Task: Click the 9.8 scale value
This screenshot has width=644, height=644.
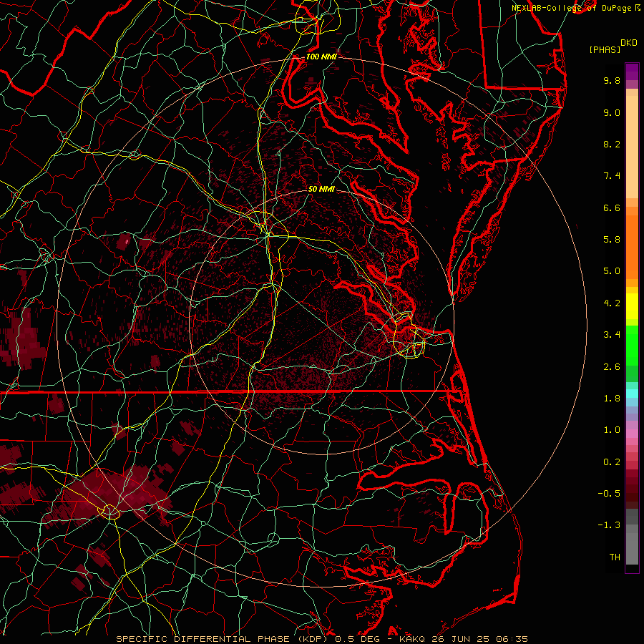Action: pos(612,80)
